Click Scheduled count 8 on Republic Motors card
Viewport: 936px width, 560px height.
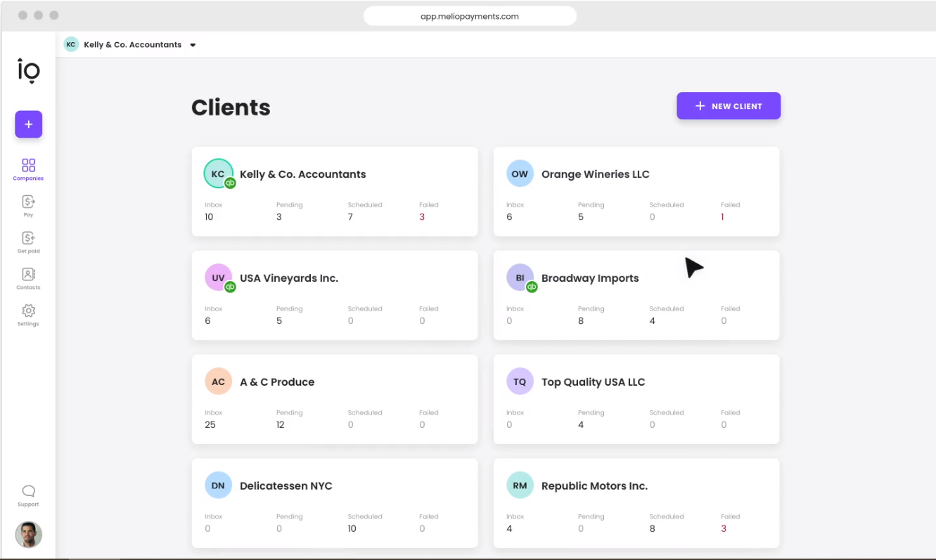(x=653, y=529)
